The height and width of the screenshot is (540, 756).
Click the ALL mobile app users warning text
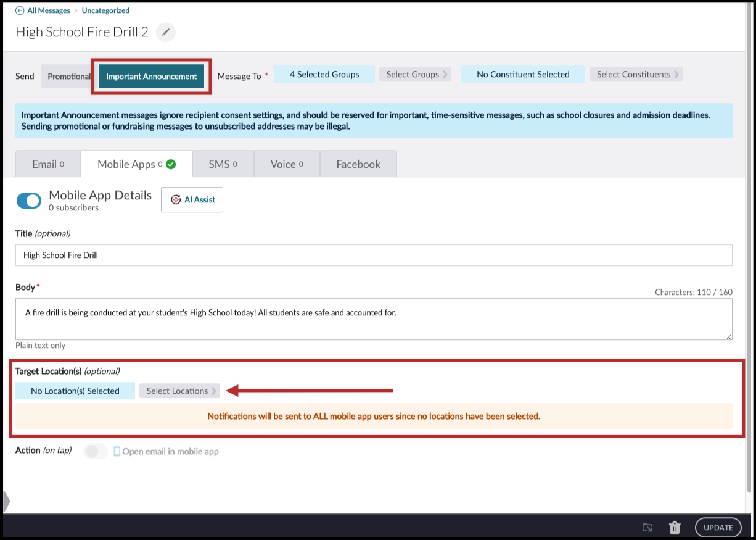(x=374, y=416)
